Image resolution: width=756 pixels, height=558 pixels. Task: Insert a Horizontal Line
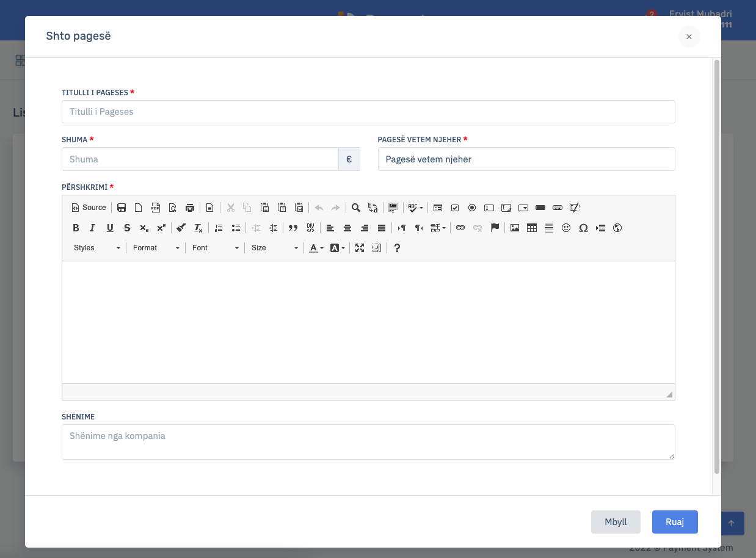pos(549,228)
